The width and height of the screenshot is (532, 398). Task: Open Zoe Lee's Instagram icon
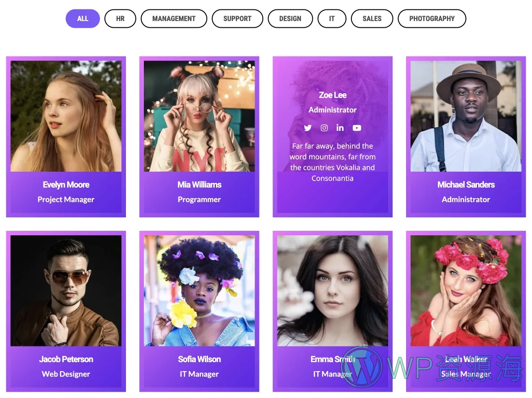point(324,128)
